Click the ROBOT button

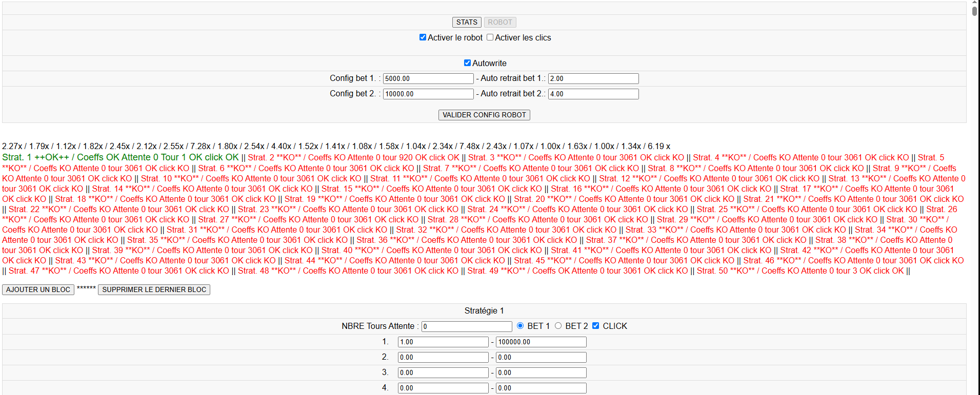499,22
